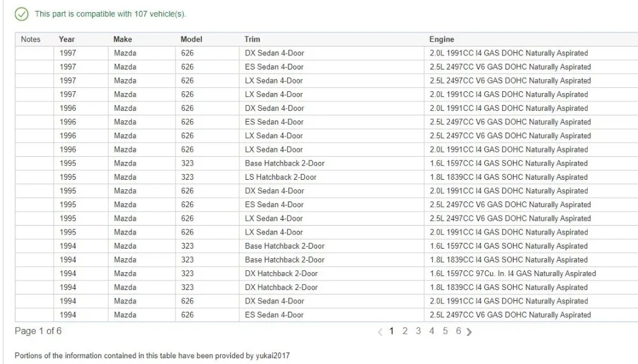Select current page 1 in pagination
The image size is (638, 364).
(x=392, y=331)
